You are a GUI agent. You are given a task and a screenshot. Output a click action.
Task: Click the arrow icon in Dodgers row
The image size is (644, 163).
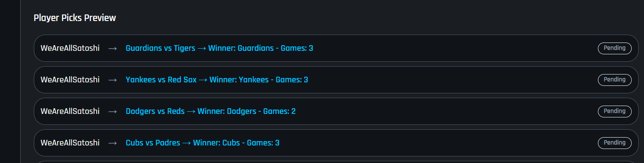click(112, 111)
